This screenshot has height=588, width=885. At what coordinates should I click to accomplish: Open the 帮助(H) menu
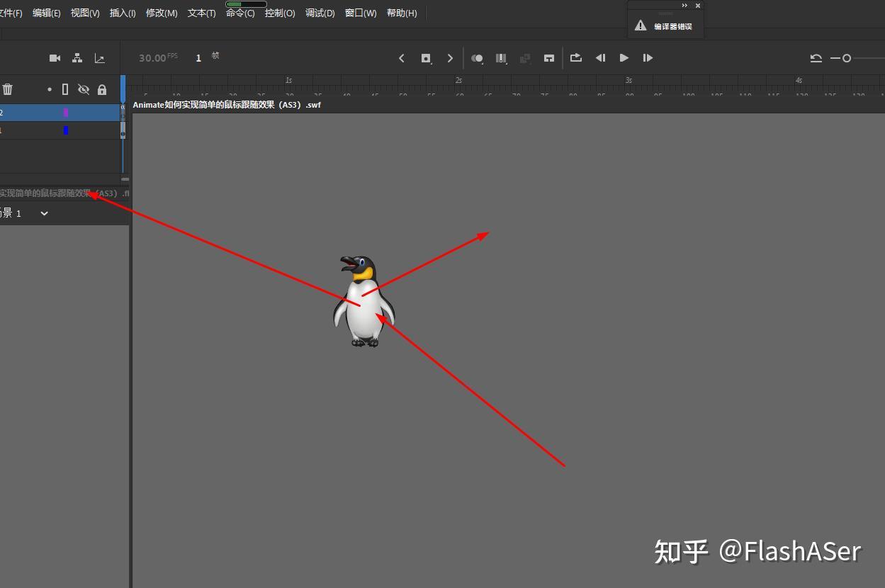pyautogui.click(x=402, y=13)
